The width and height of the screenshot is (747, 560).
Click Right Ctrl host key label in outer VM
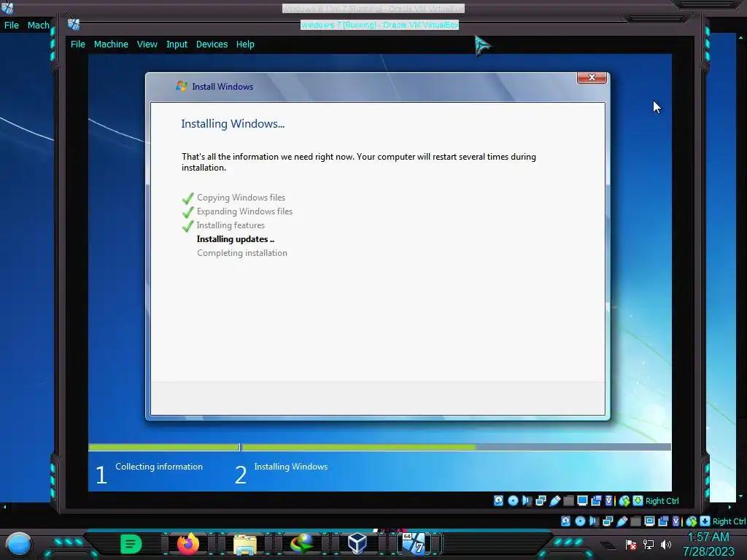click(x=729, y=521)
